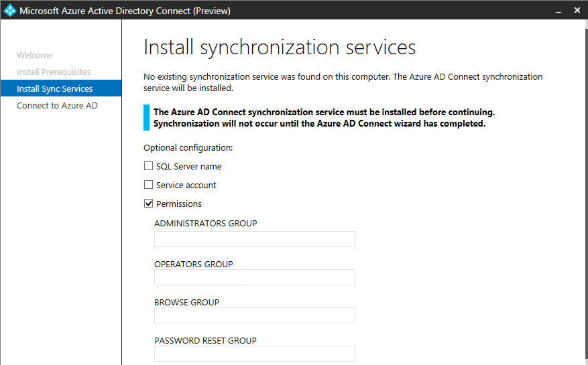Select the Password Reset Group field
588x365 pixels.
click(x=254, y=354)
